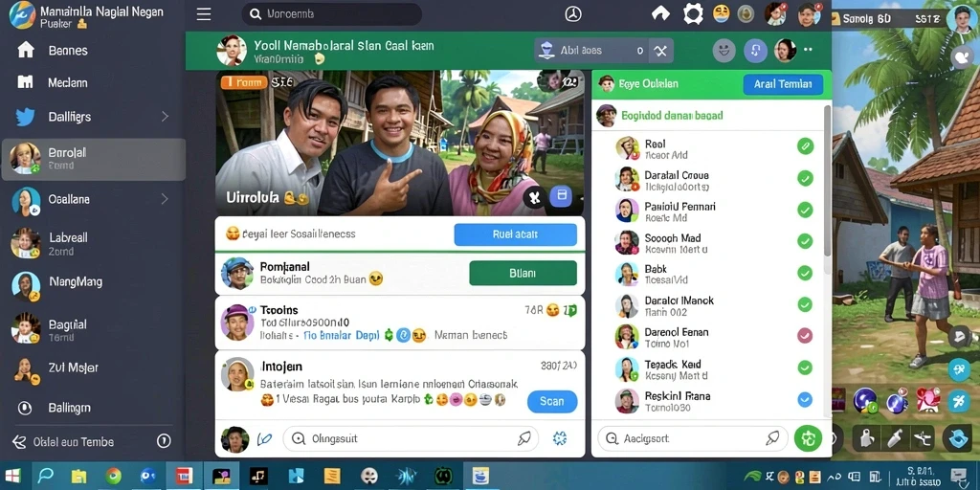
Task: Expand the Osallane chevron
Action: coord(165,199)
